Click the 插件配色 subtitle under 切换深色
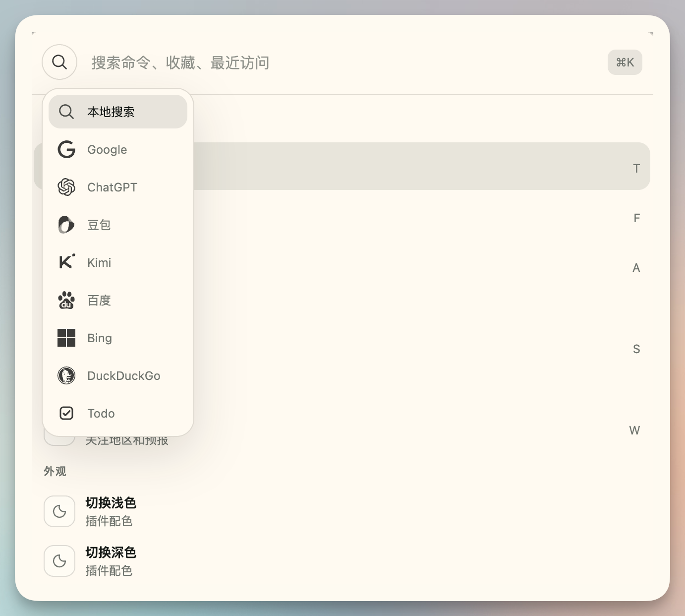This screenshot has width=685, height=616. [x=109, y=570]
